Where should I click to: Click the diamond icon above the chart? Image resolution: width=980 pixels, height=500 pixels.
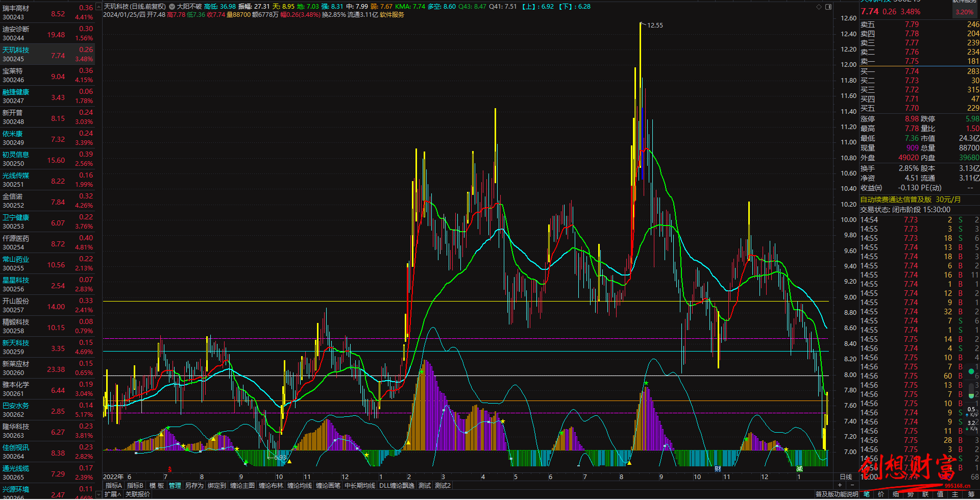819,7
